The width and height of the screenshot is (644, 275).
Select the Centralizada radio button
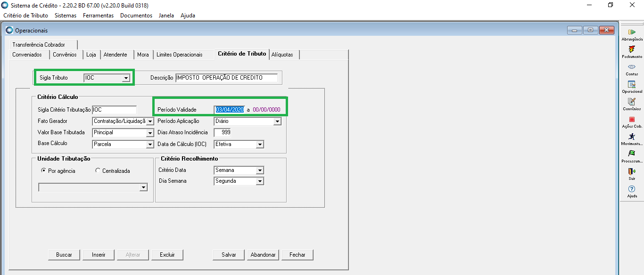pos(98,171)
